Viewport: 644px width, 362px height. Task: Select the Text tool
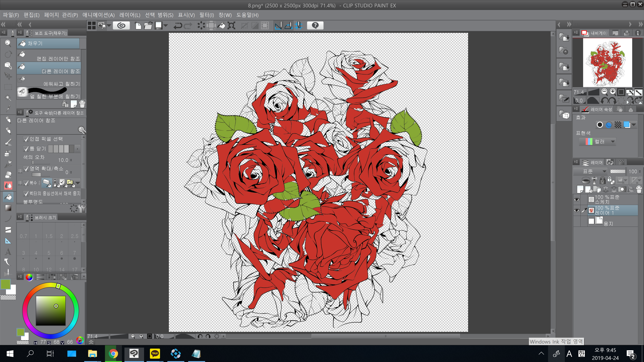[8, 252]
